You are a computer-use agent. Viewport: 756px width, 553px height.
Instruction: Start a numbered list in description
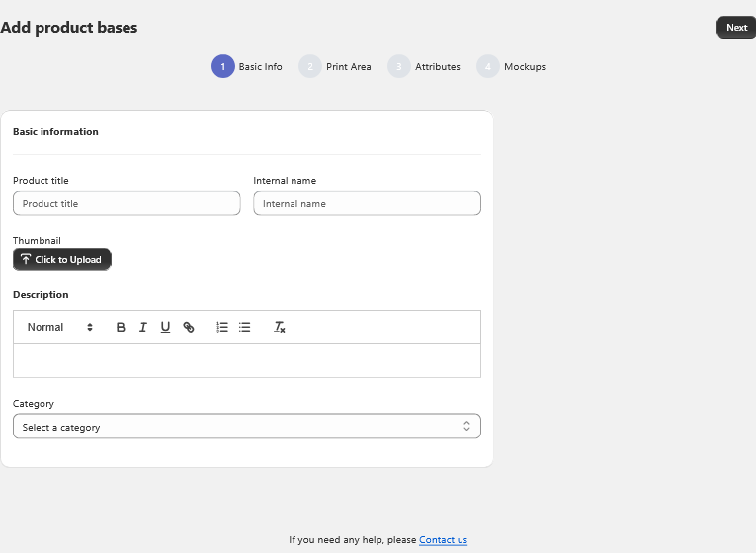(x=222, y=327)
